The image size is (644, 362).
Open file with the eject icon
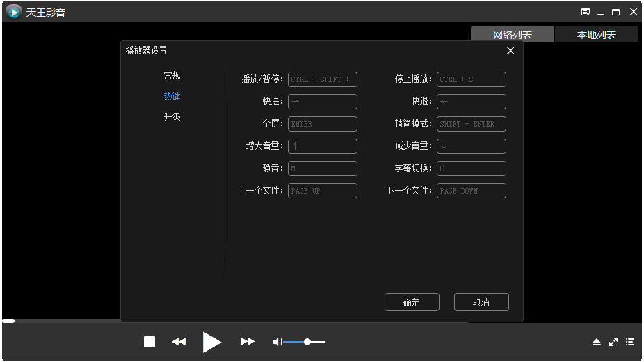coord(597,342)
